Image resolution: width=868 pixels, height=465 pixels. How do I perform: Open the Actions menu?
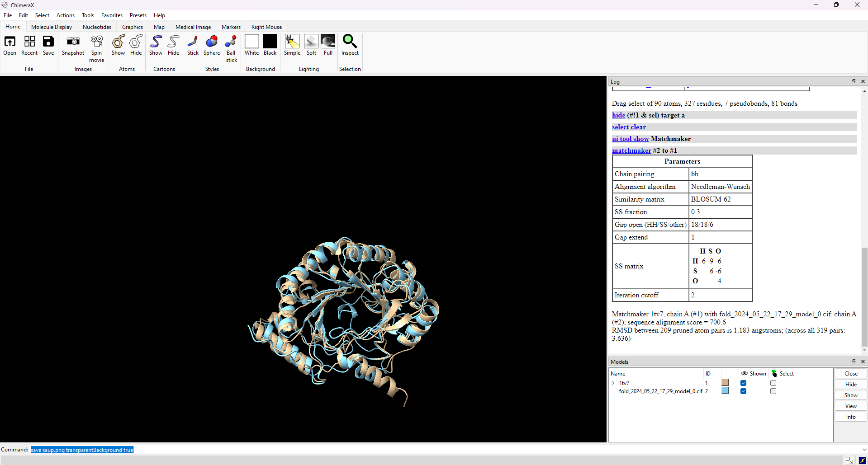pos(66,15)
